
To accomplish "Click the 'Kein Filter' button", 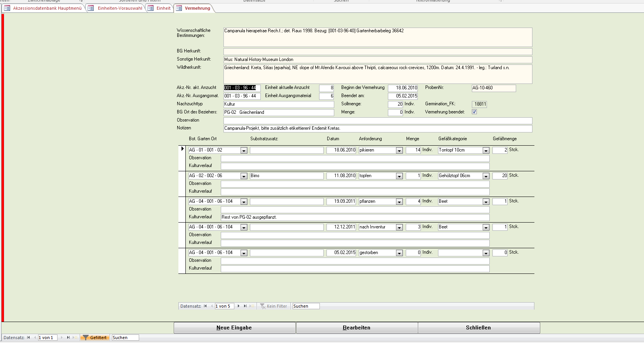I will pos(274,306).
